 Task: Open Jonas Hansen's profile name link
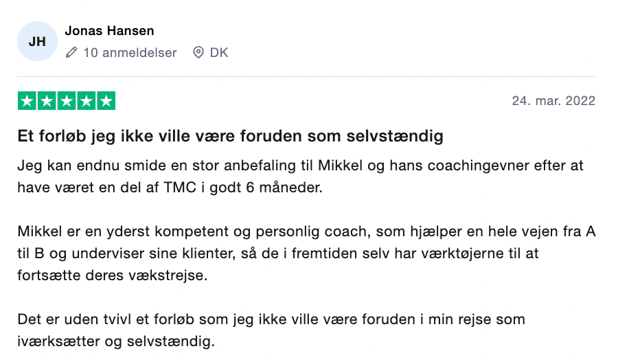pos(109,31)
